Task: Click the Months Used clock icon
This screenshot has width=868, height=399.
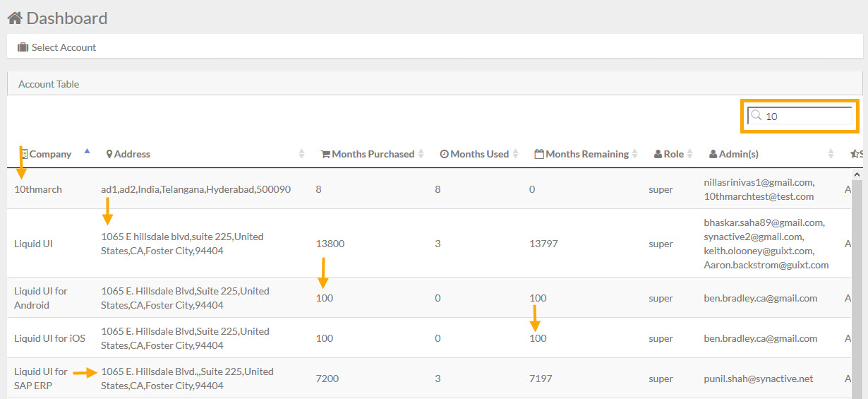Action: click(444, 154)
